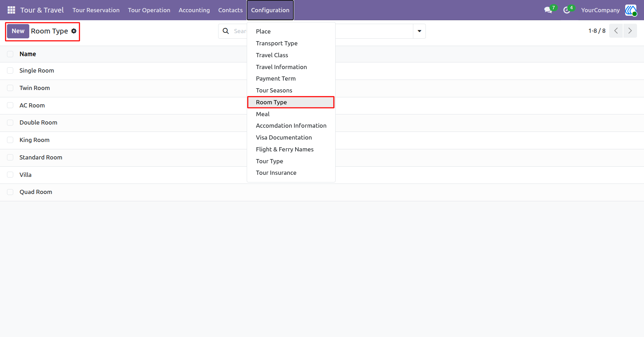This screenshot has width=644, height=337.
Task: Click the user avatar icon
Action: [631, 10]
